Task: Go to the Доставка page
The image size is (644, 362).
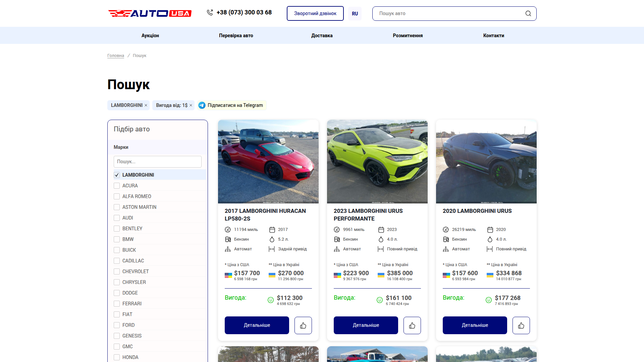Action: (x=322, y=36)
